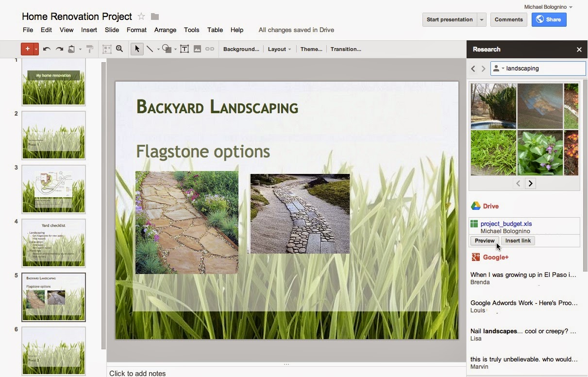Image resolution: width=588 pixels, height=377 pixels.
Task: Click the paste clipboard icon
Action: point(72,49)
